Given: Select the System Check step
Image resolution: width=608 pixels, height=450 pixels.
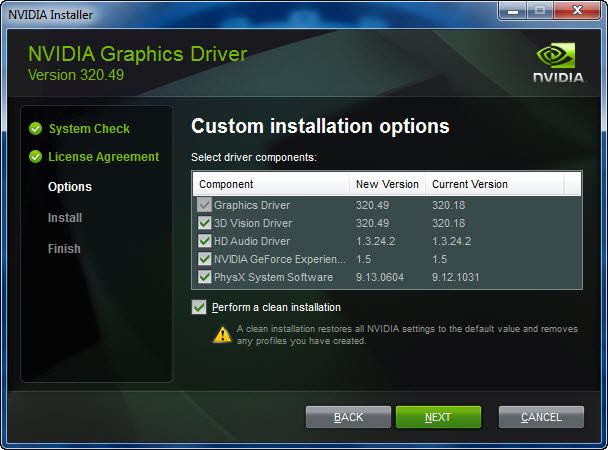Looking at the screenshot, I should [x=89, y=129].
